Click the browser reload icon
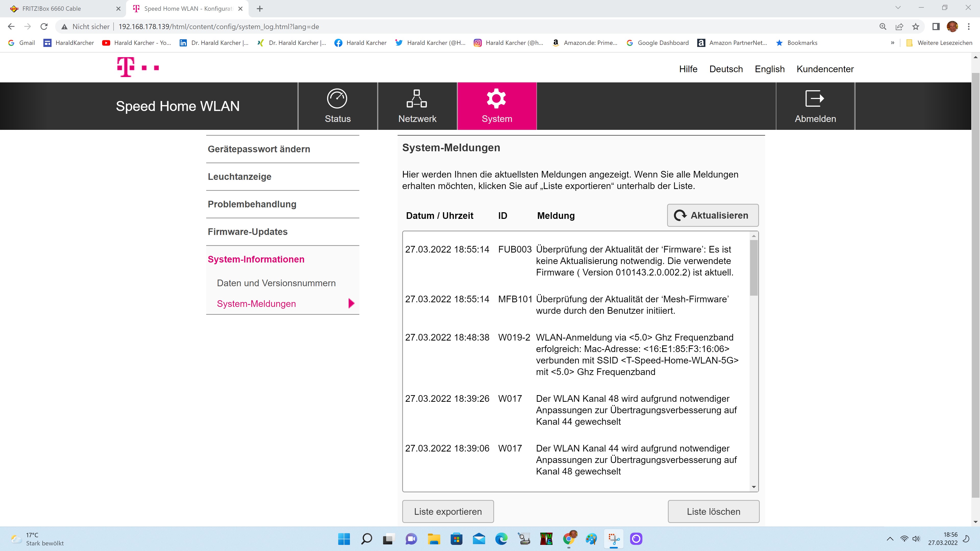The image size is (980, 551). [44, 27]
